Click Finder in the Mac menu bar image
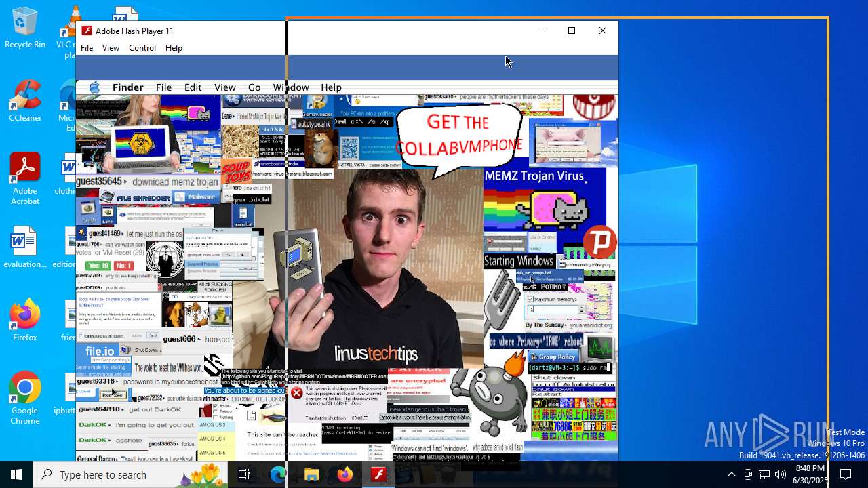This screenshot has height=488, width=868. (x=127, y=87)
